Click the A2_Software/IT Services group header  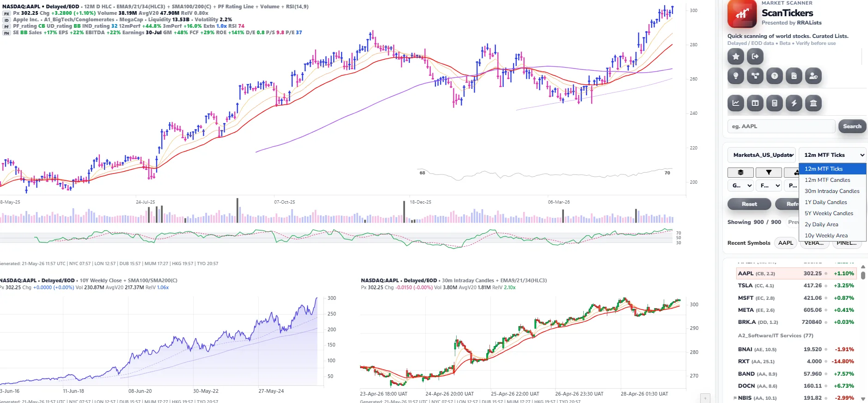pyautogui.click(x=776, y=335)
